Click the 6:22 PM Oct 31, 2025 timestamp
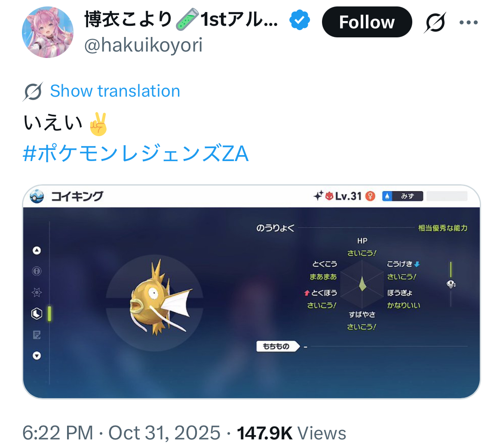 pyautogui.click(x=121, y=433)
